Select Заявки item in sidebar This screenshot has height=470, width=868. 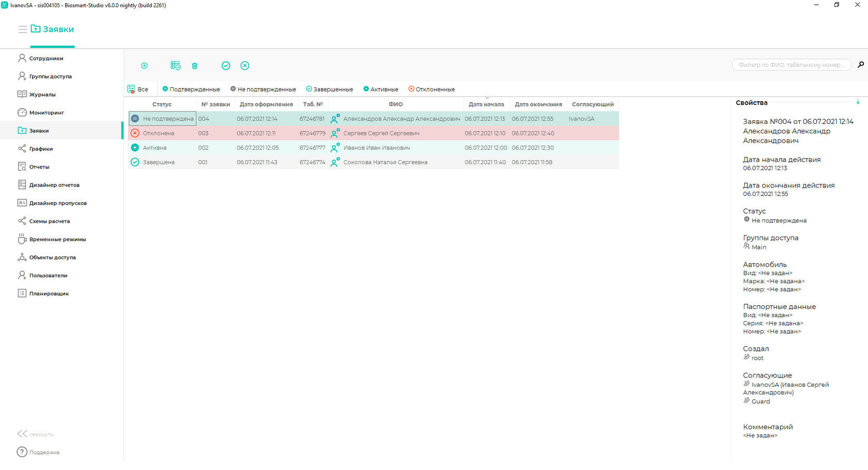click(61, 130)
